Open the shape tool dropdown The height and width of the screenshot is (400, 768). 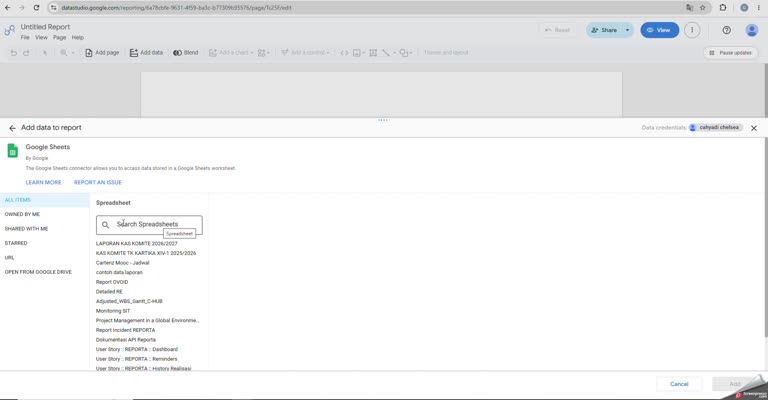406,53
